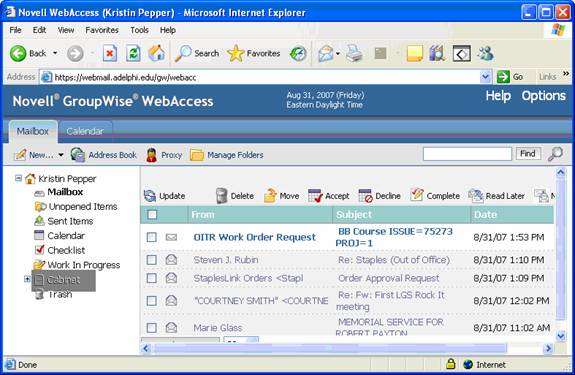Open IE Search magnifier
The height and width of the screenshot is (375, 575).
click(197, 54)
